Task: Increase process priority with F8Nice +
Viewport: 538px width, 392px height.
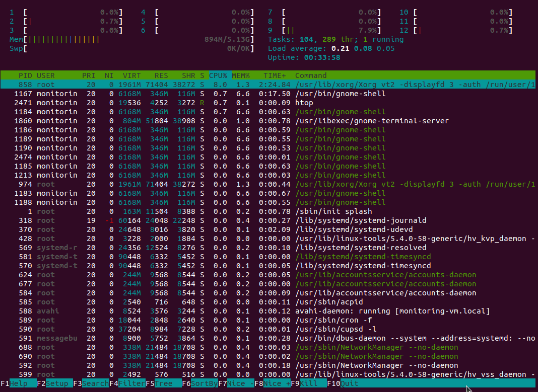Action: (272, 383)
